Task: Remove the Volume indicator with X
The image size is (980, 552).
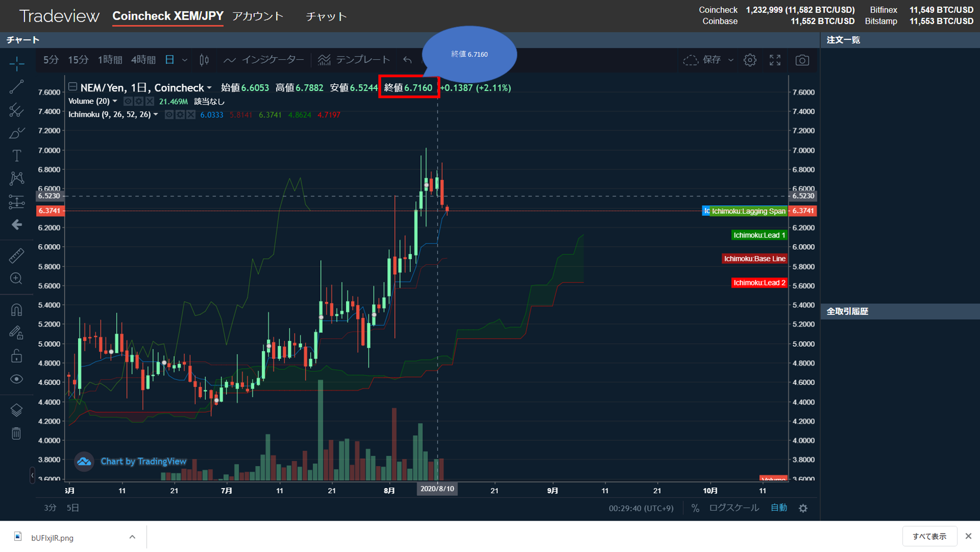Action: 150,102
